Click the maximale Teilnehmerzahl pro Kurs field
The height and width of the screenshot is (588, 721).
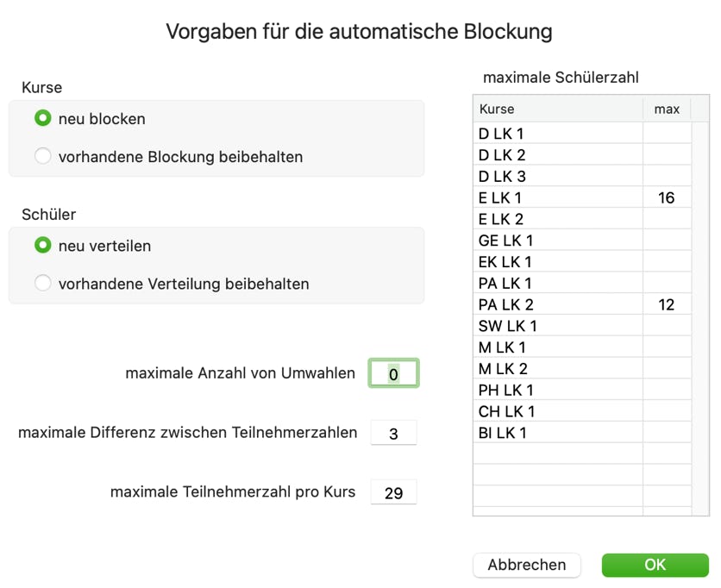393,493
